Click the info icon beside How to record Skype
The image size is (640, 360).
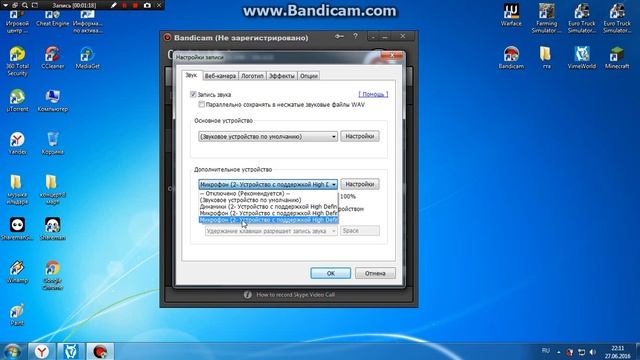[247, 295]
